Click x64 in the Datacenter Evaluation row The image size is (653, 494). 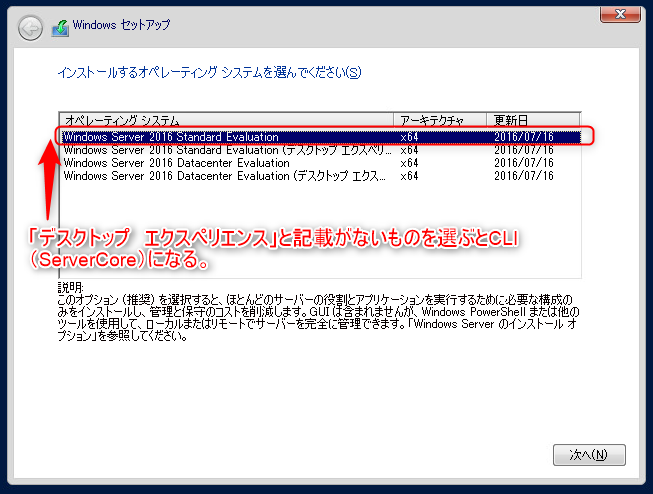[409, 163]
